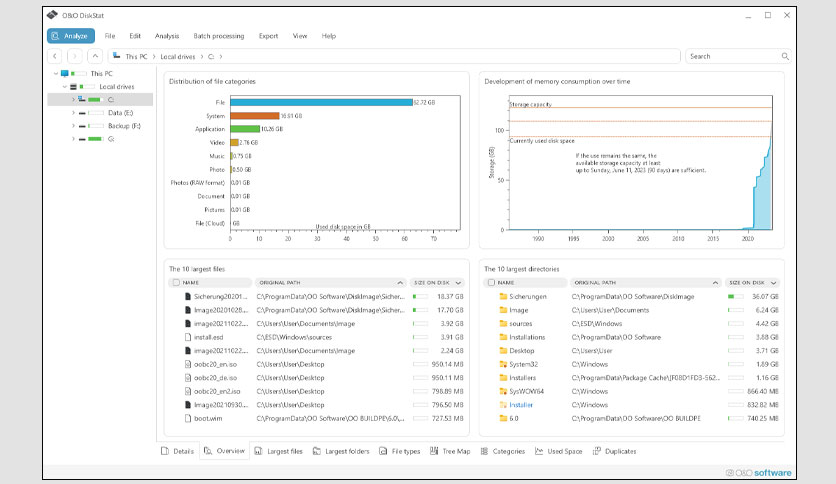Switch to the Used Space tab
Image resolution: width=836 pixels, height=484 pixels.
click(x=559, y=451)
